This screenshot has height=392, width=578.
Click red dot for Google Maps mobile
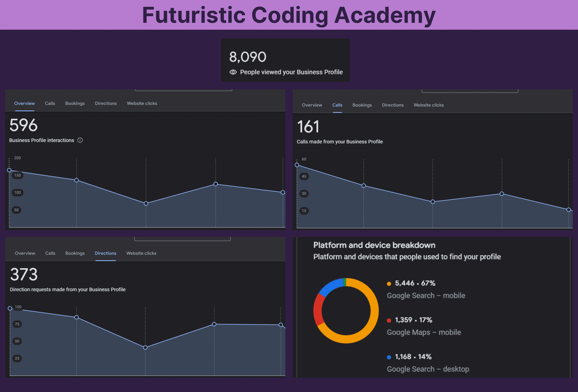[389, 320]
